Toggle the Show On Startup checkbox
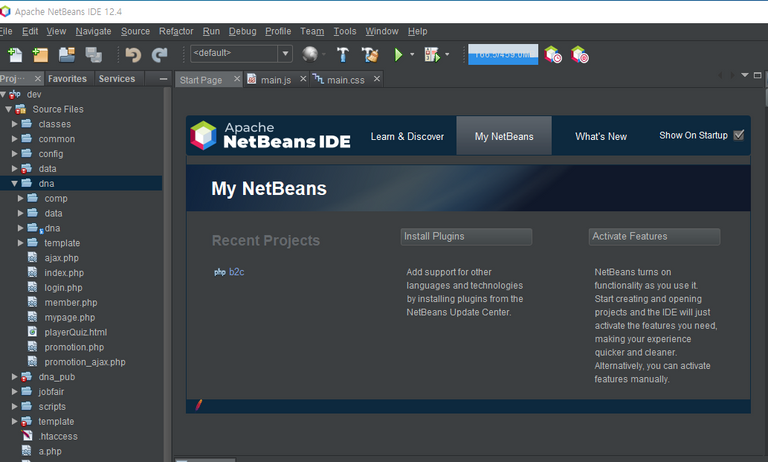Viewport: 768px width, 462px height. click(x=739, y=135)
